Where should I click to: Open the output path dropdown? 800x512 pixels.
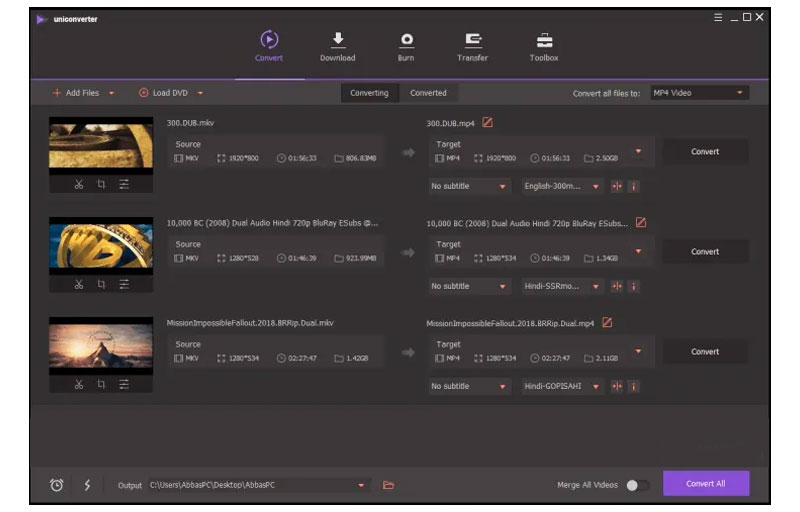click(361, 485)
